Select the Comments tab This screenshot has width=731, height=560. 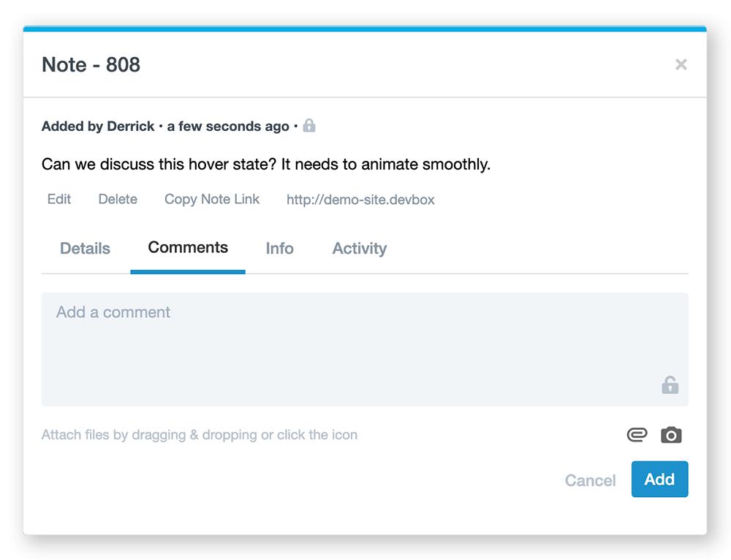click(x=188, y=248)
